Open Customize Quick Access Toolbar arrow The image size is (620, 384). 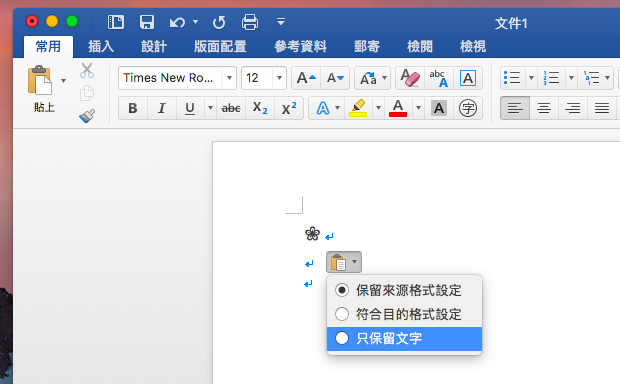click(281, 22)
